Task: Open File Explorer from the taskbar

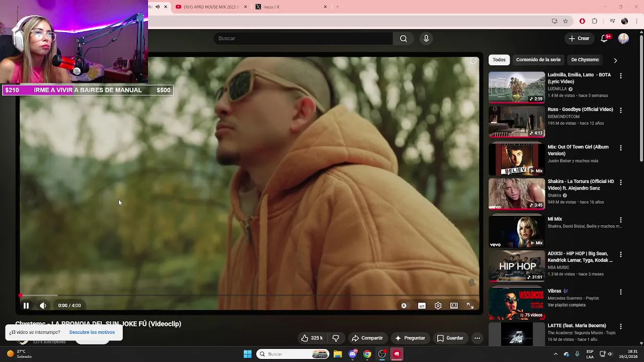Action: 338,354
